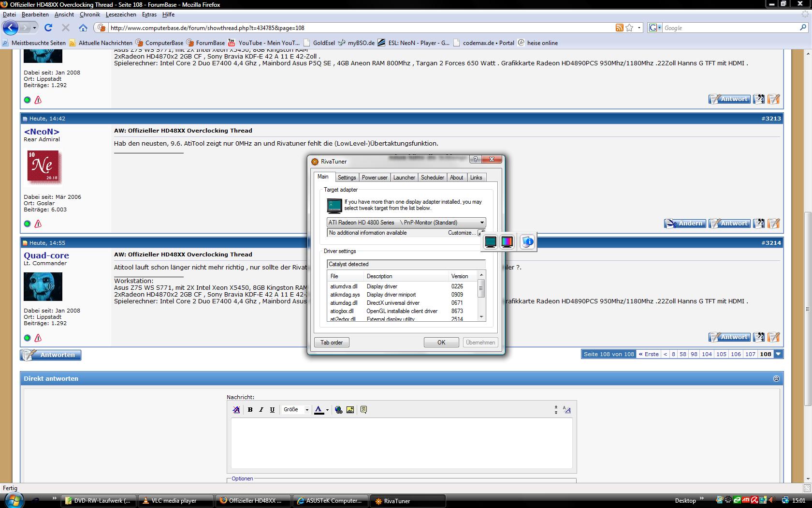Click the Tab order button

[x=332, y=343]
